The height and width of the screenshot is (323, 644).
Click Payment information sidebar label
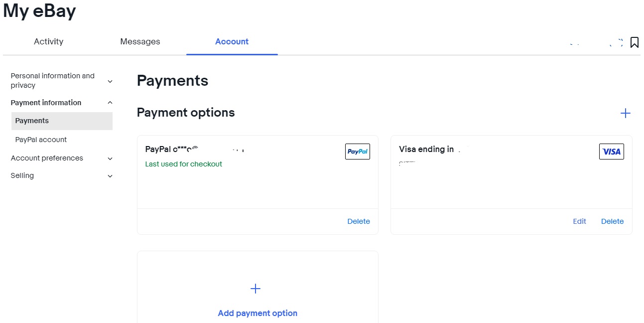click(46, 103)
